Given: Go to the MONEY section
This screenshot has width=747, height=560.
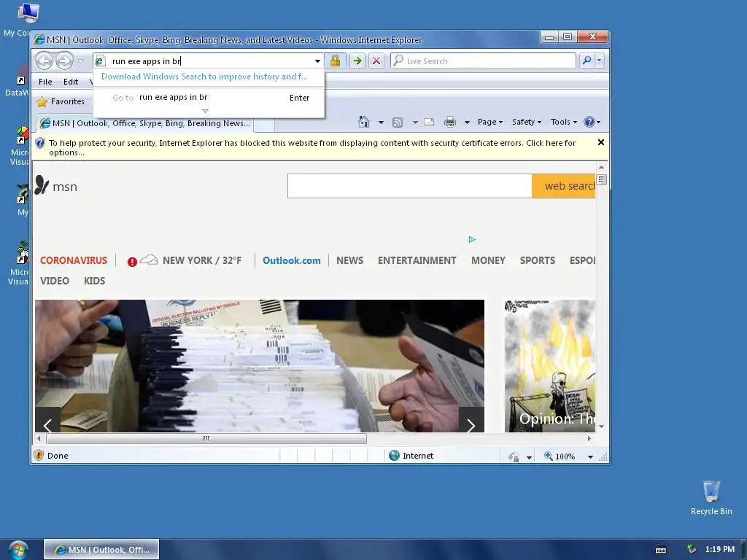Looking at the screenshot, I should click(488, 260).
